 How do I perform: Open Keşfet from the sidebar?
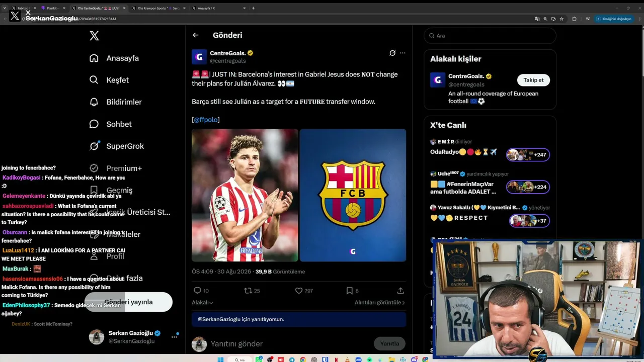pyautogui.click(x=117, y=80)
